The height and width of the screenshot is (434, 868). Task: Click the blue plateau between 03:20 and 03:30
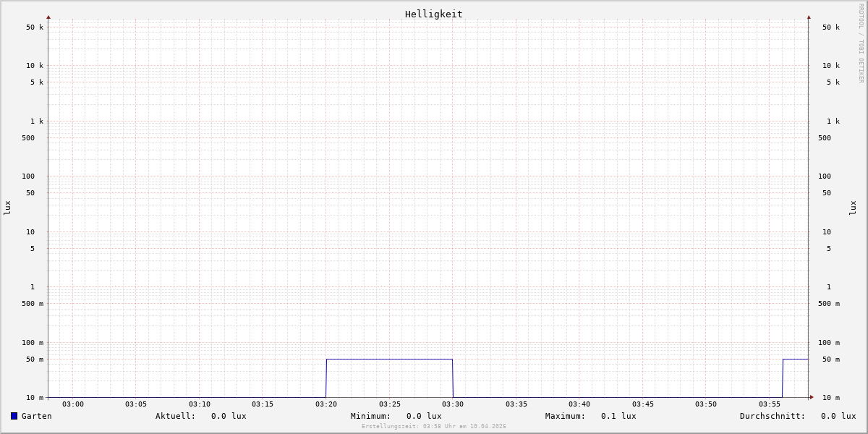(x=389, y=359)
